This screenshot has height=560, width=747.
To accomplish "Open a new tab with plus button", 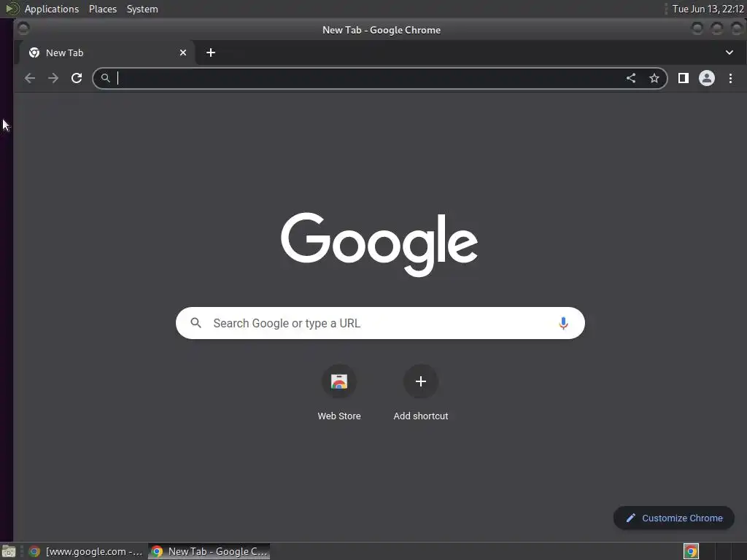I will pos(211,52).
